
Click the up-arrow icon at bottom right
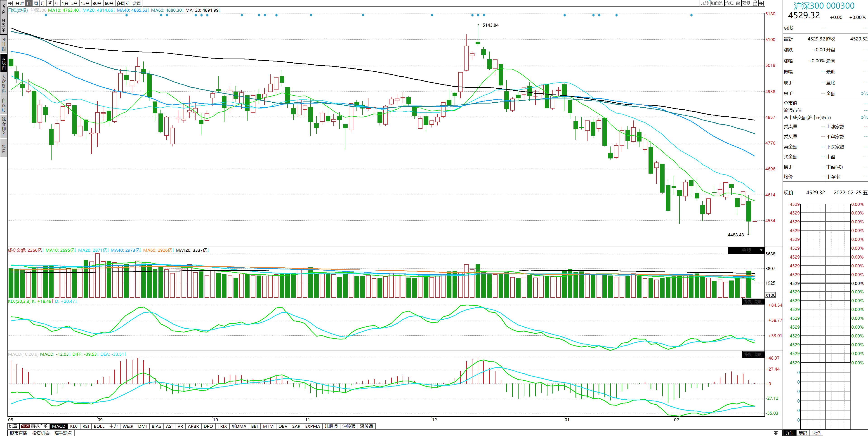[x=776, y=433]
